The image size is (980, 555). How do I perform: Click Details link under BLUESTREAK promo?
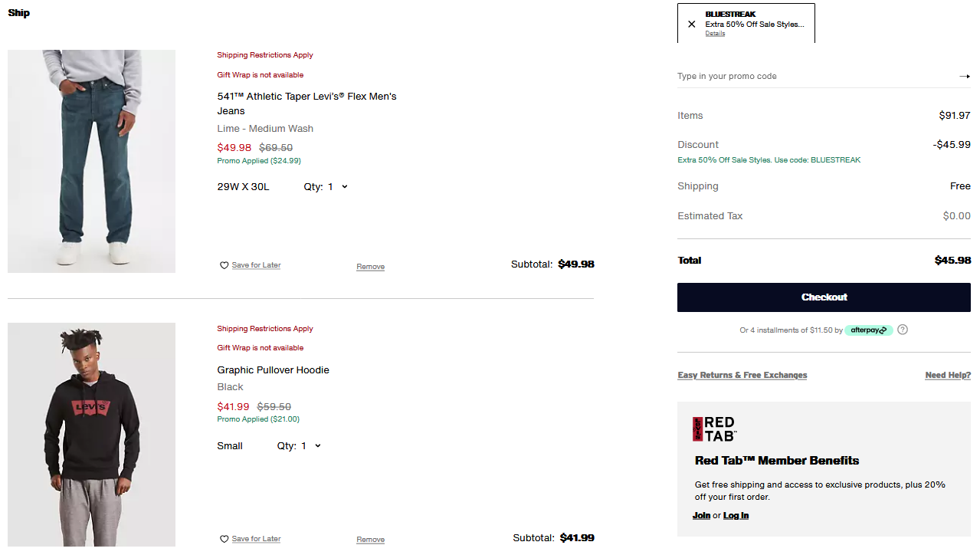[x=715, y=34]
